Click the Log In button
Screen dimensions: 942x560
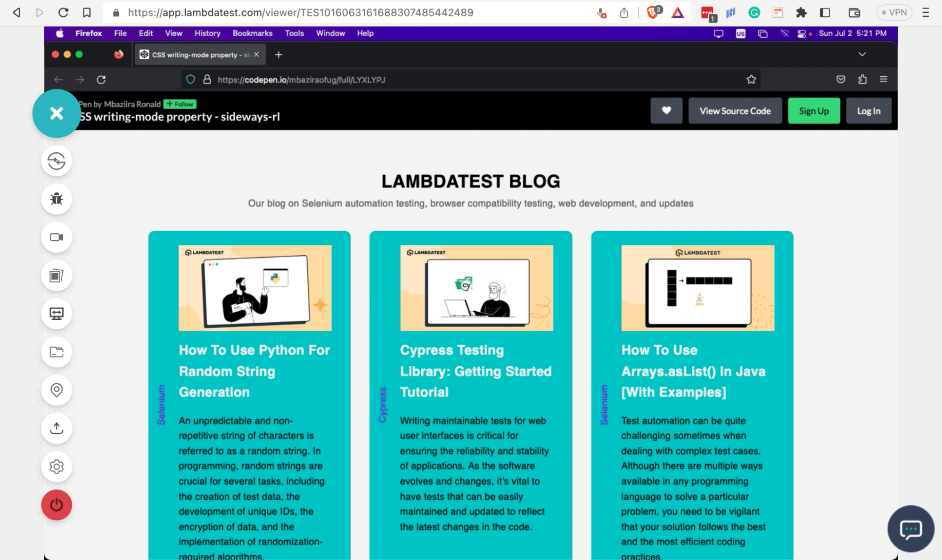[868, 111]
